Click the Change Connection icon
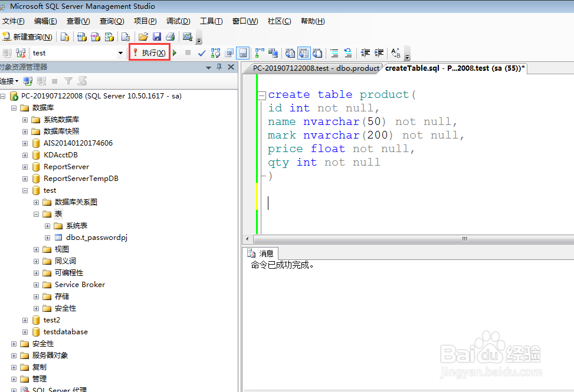The height and width of the screenshot is (392, 574). pos(21,53)
